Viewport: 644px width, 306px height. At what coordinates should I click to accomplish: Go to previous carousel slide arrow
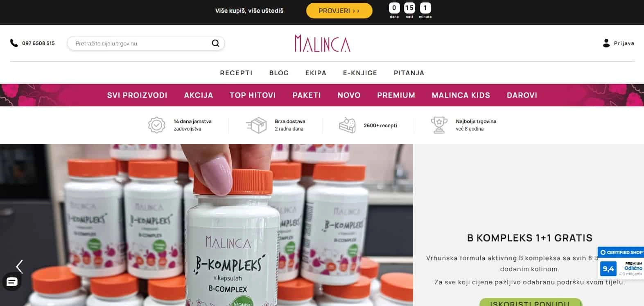(19, 267)
